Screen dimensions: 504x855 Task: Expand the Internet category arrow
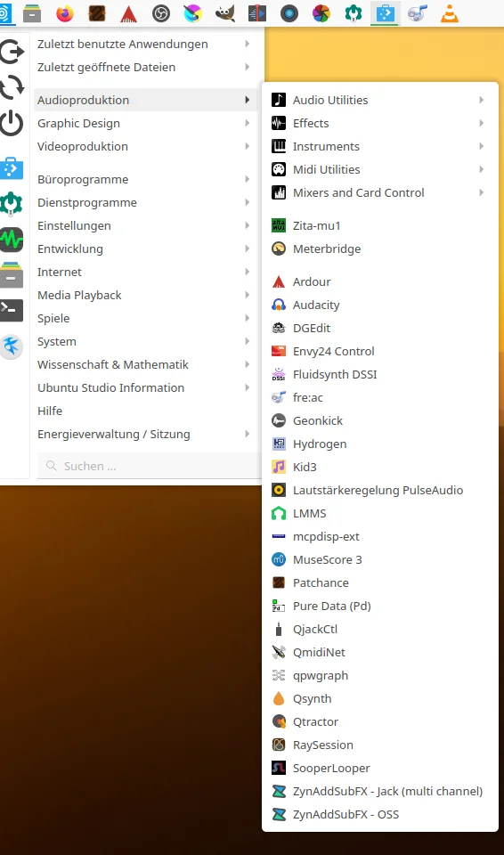pos(247,272)
